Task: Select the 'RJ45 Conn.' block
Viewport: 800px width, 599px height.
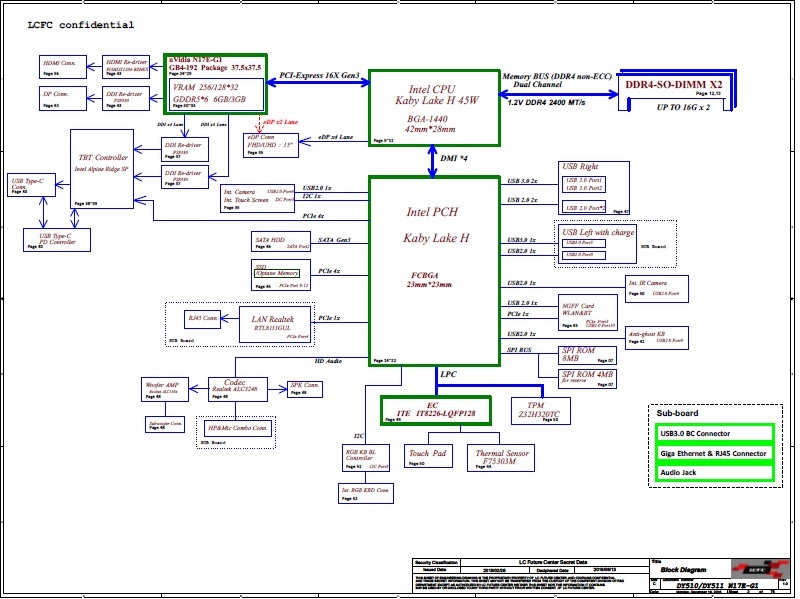Action: click(x=203, y=319)
